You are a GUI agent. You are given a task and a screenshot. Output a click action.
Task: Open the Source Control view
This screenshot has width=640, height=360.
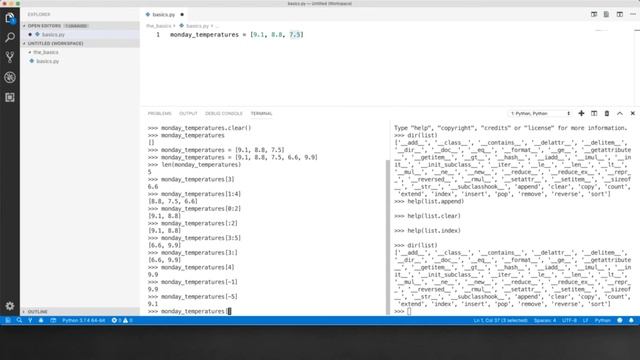[10, 57]
